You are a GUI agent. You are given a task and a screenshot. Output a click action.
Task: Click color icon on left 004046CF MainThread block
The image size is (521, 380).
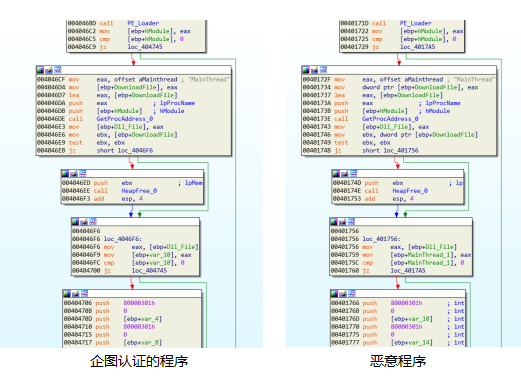pyautogui.click(x=40, y=70)
